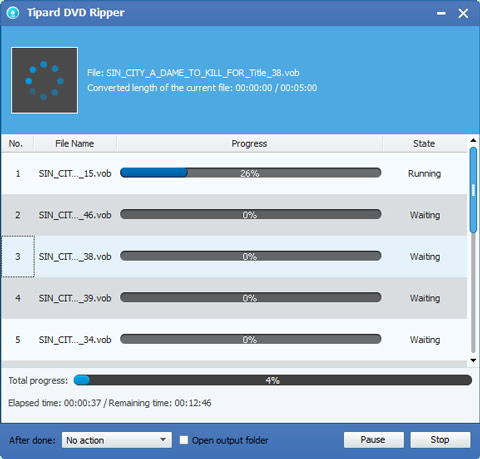480x459 pixels.
Task: Click the Elapsed time and Remaining time text
Action: [x=110, y=403]
